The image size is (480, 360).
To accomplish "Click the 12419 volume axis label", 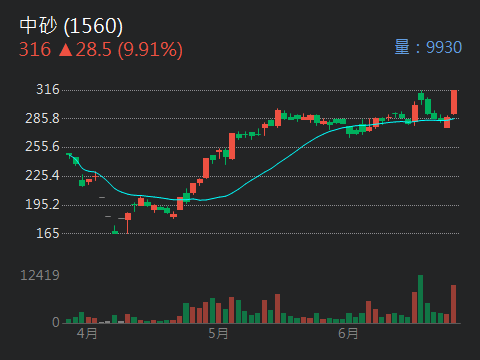I will click(x=40, y=275).
